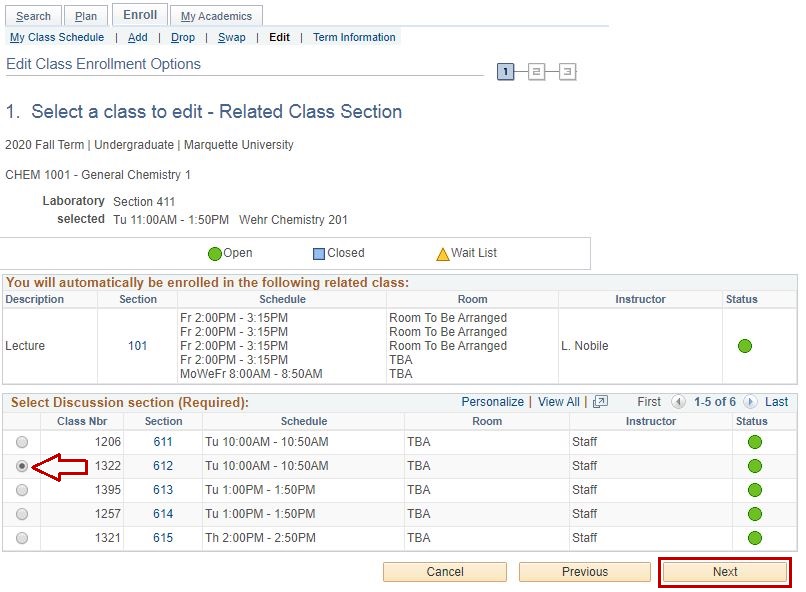The height and width of the screenshot is (592, 806).
Task: Select radio button for class 1206
Action: (x=22, y=442)
